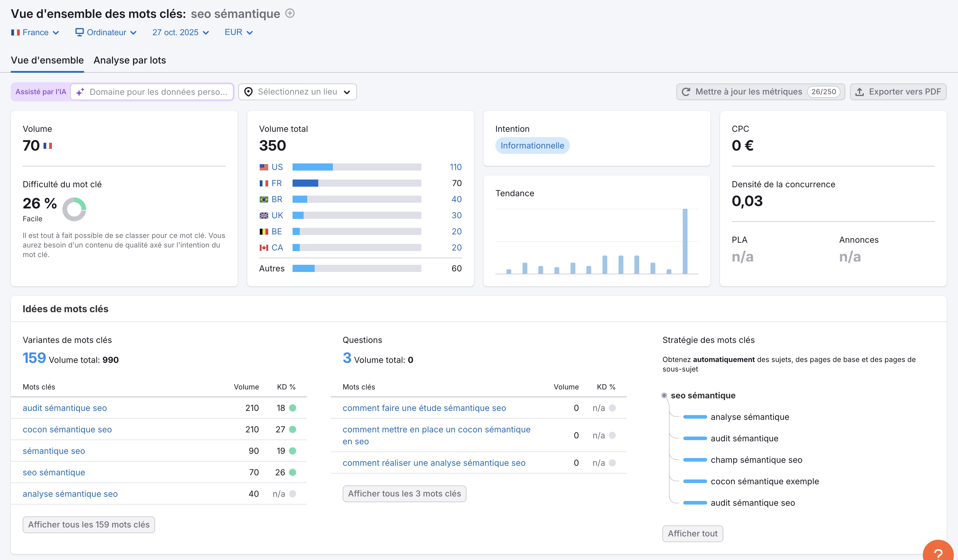Open the EUR currency dropdown
958x560 pixels.
click(x=238, y=32)
